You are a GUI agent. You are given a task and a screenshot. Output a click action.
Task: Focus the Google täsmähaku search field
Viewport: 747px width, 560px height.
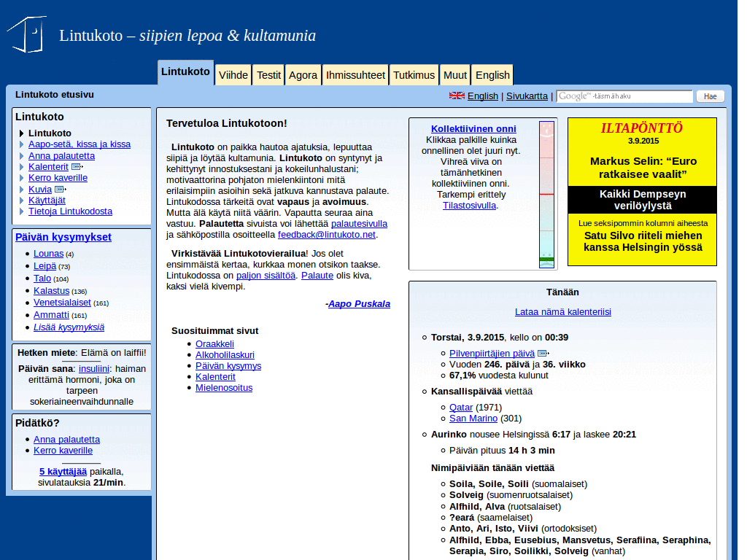(624, 96)
